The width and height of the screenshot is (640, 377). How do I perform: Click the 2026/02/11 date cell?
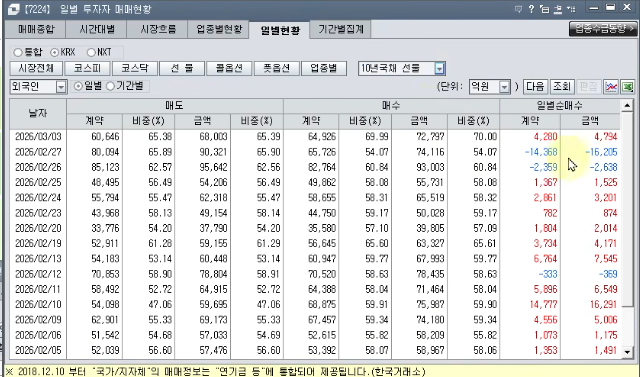[x=38, y=289]
